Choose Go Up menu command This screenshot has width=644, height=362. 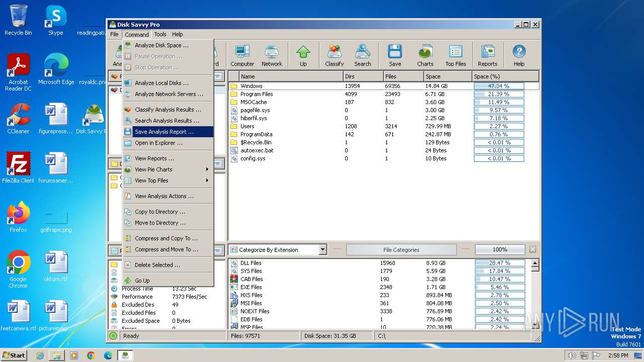coord(168,281)
